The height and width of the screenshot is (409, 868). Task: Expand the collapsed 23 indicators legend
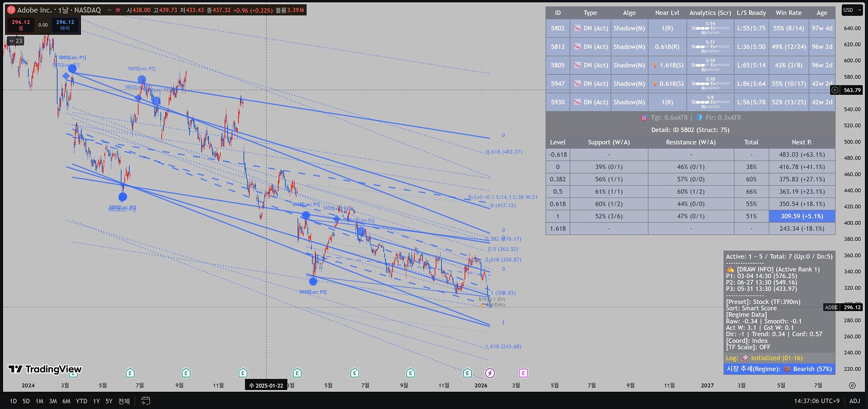pyautogui.click(x=15, y=41)
